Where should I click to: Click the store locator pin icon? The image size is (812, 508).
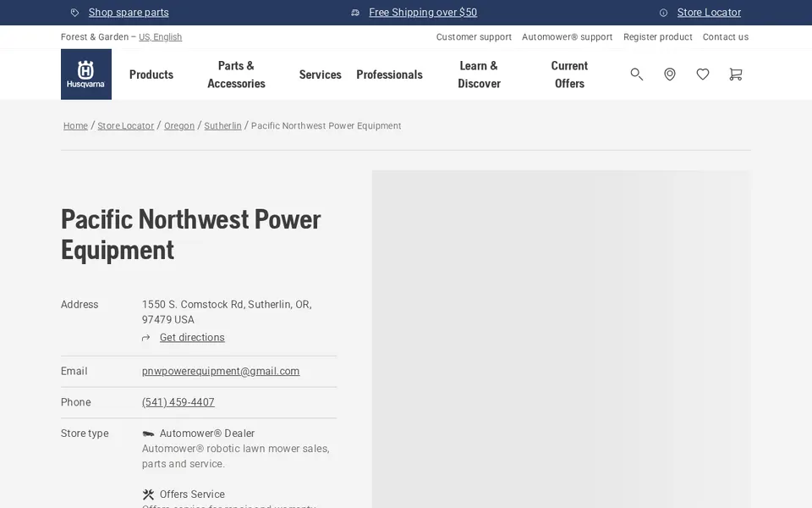[670, 75]
